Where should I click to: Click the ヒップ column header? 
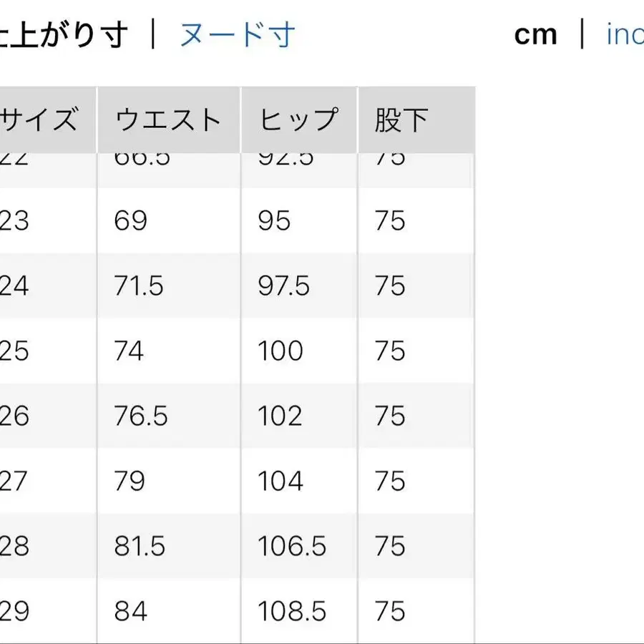[x=296, y=118]
